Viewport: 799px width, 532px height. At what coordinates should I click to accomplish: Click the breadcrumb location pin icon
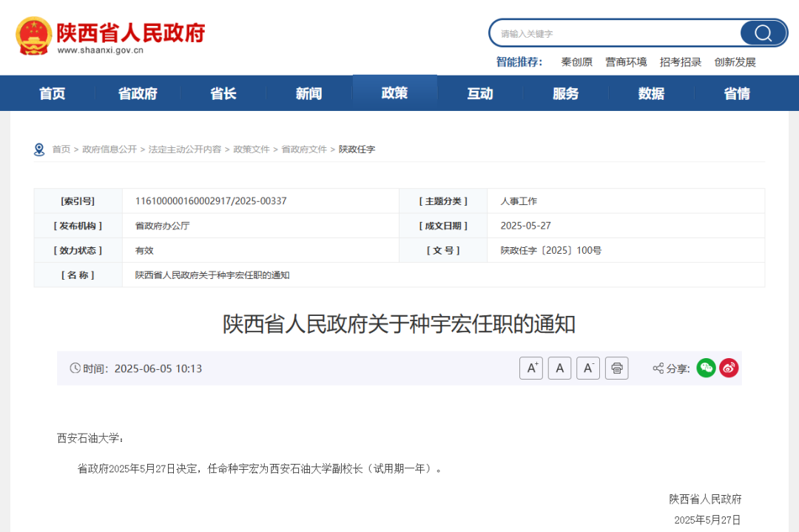[39, 149]
